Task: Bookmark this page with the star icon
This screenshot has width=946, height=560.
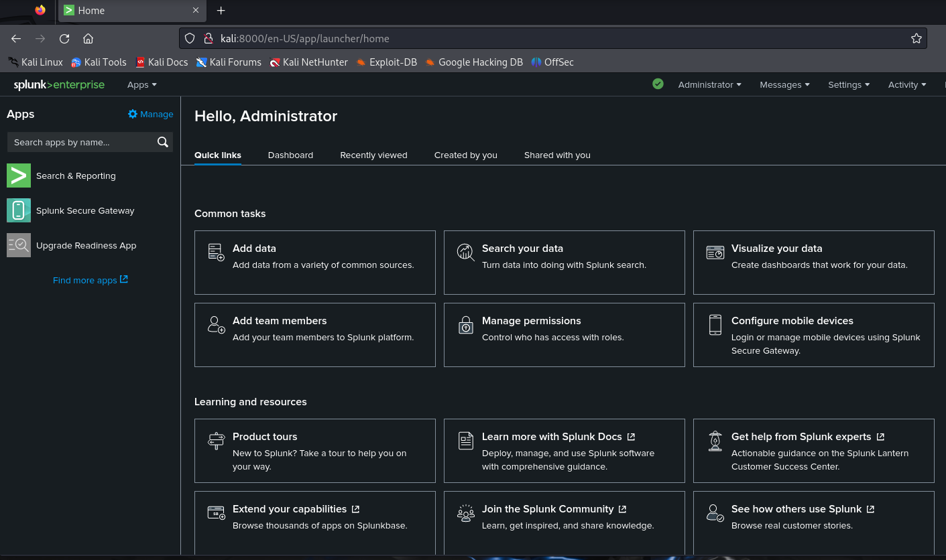Action: (917, 38)
